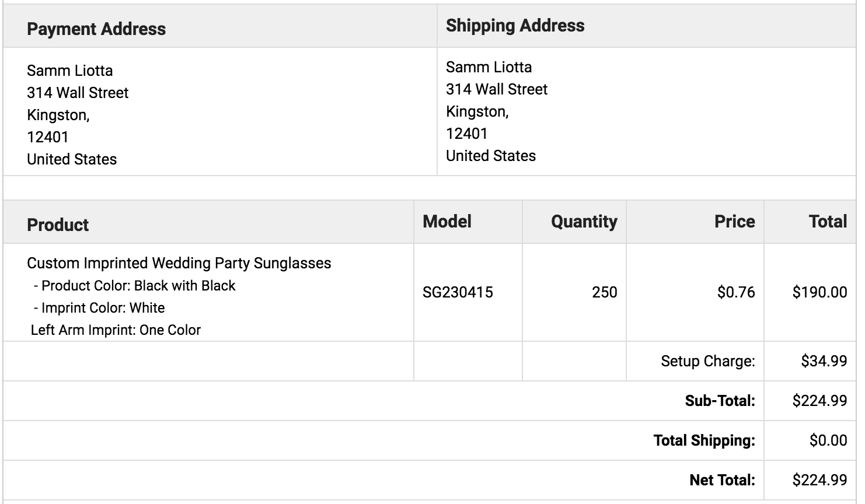Click the Net Total label
This screenshot has height=504, width=865.
click(722, 480)
